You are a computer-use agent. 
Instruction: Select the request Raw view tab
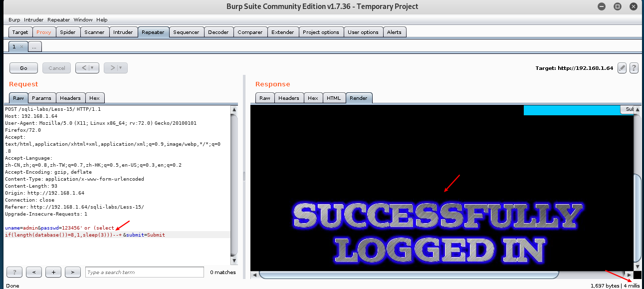point(18,98)
